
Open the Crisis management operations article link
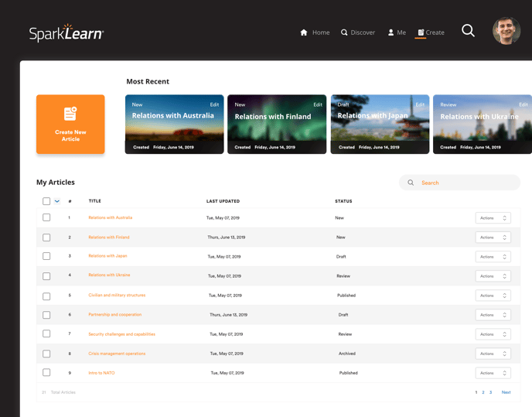tap(117, 354)
